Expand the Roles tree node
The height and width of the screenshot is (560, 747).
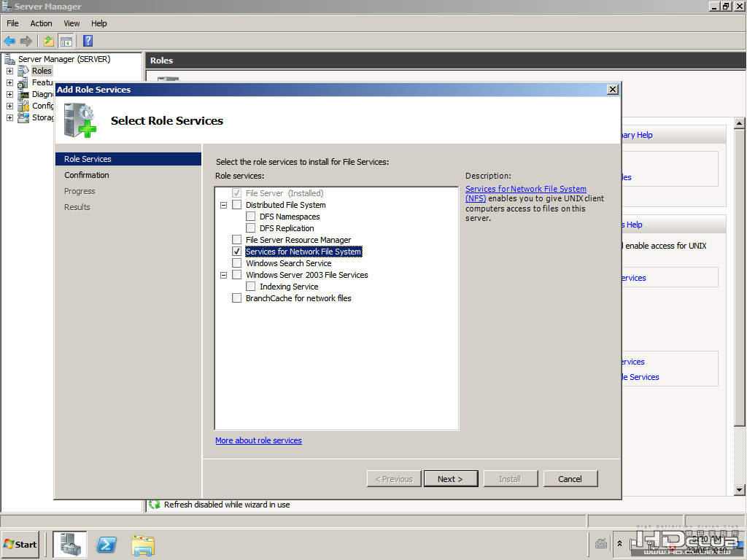(x=9, y=71)
